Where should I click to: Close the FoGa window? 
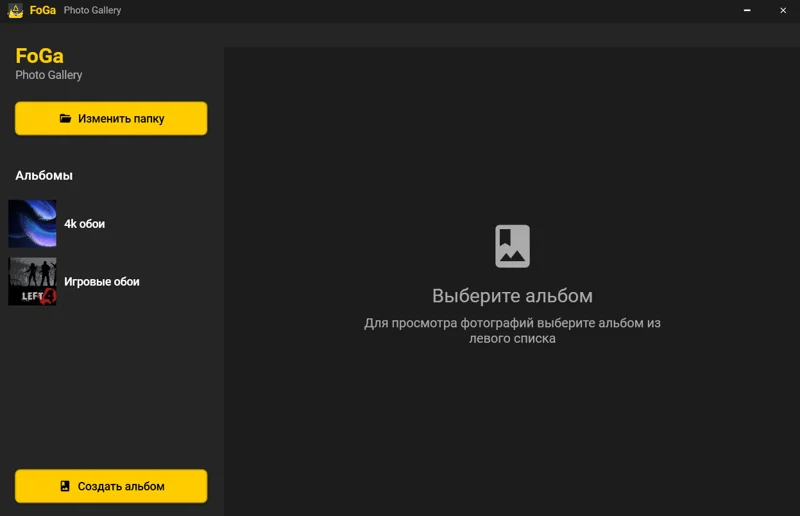tap(783, 10)
